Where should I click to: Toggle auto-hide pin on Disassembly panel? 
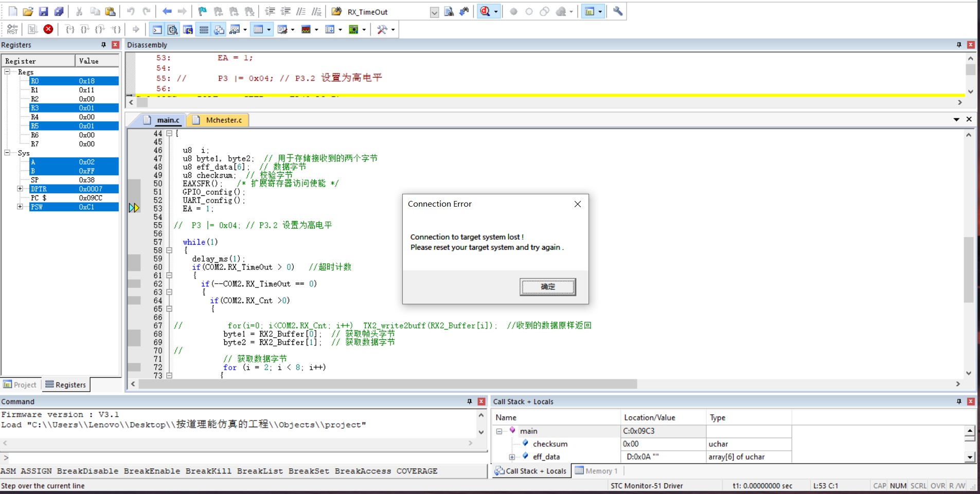click(959, 45)
